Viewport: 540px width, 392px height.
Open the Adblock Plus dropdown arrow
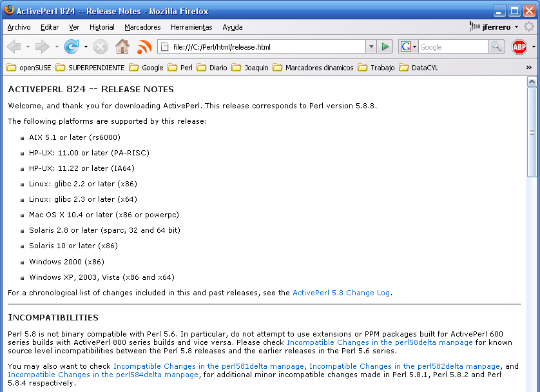(x=534, y=47)
